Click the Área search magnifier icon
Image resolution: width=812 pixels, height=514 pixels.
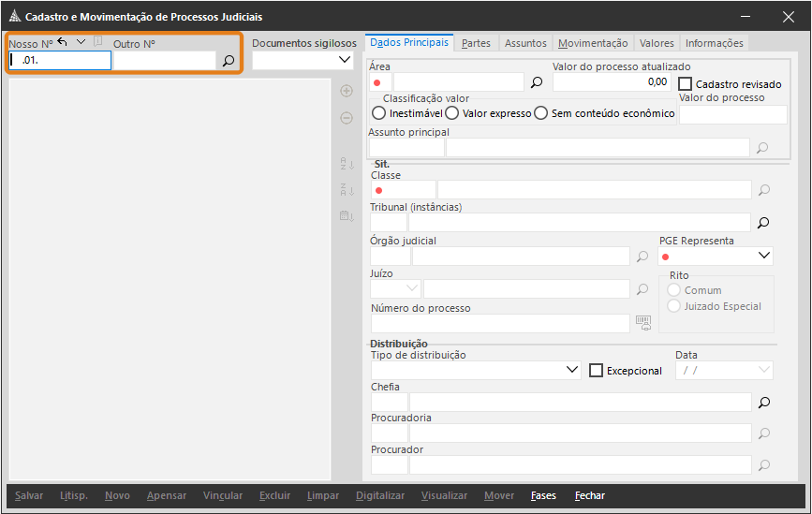point(537,82)
